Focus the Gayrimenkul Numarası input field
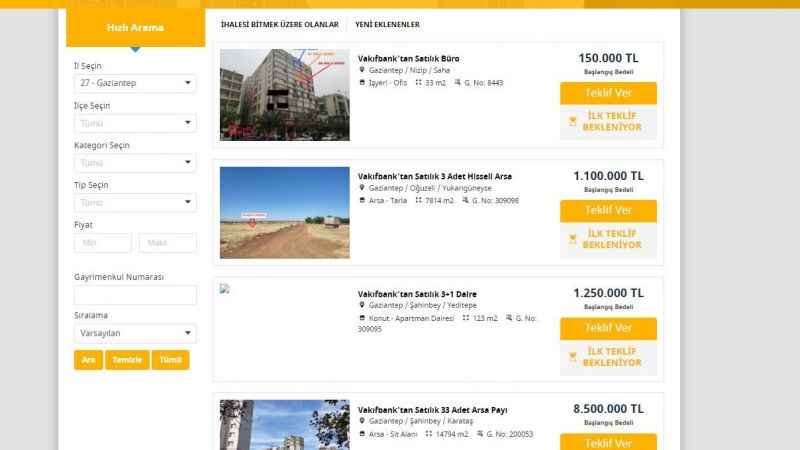 (x=135, y=295)
